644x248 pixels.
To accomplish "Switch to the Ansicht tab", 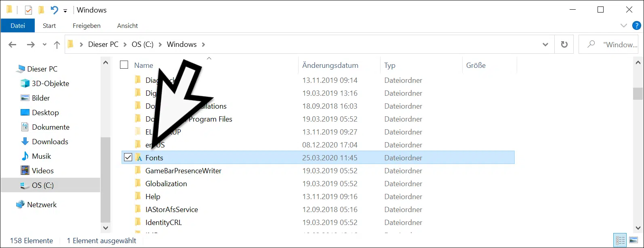I will coord(127,25).
